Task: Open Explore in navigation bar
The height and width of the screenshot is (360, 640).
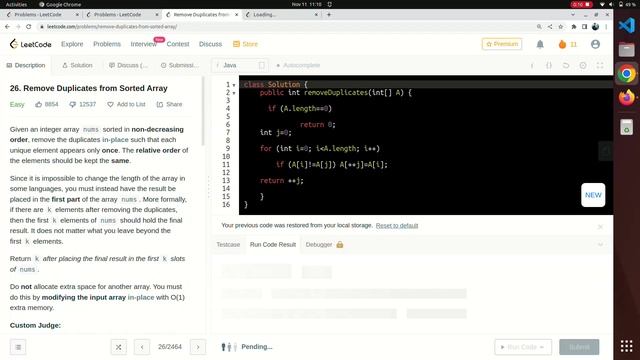Action: tap(72, 44)
